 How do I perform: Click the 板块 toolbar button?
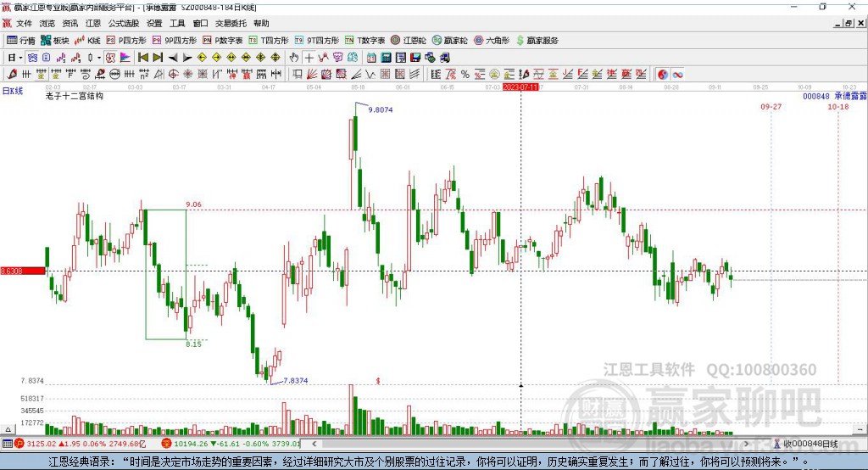[x=55, y=41]
